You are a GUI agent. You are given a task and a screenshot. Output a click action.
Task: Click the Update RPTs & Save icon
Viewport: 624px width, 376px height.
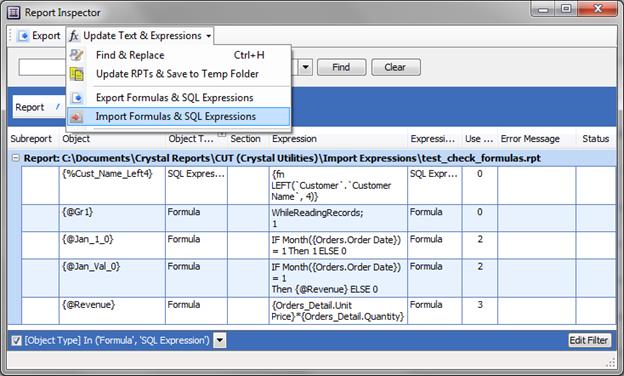(x=76, y=74)
